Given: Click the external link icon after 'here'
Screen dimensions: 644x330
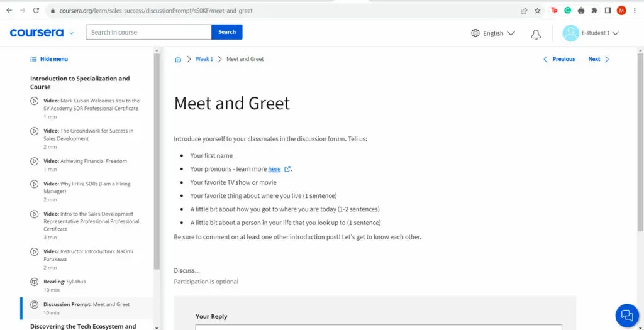Looking at the screenshot, I should (287, 168).
